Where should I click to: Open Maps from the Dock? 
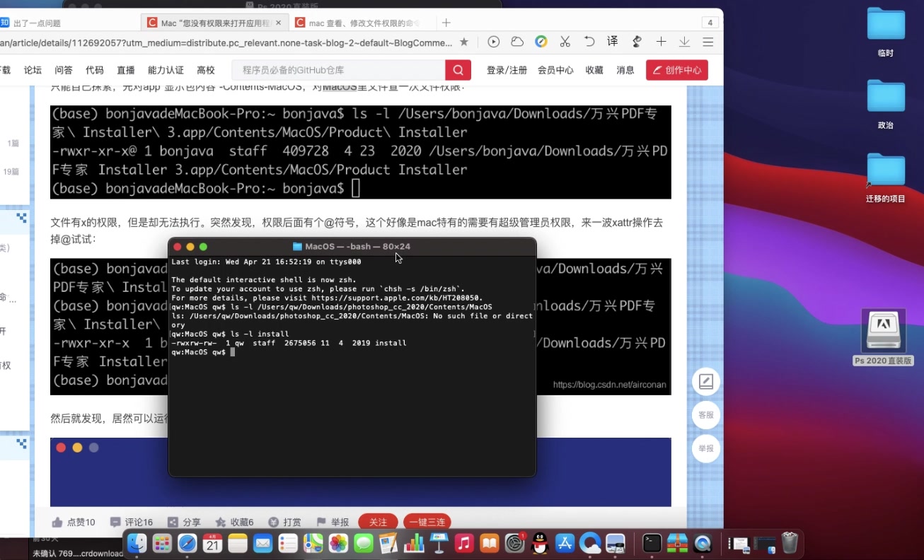(313, 543)
